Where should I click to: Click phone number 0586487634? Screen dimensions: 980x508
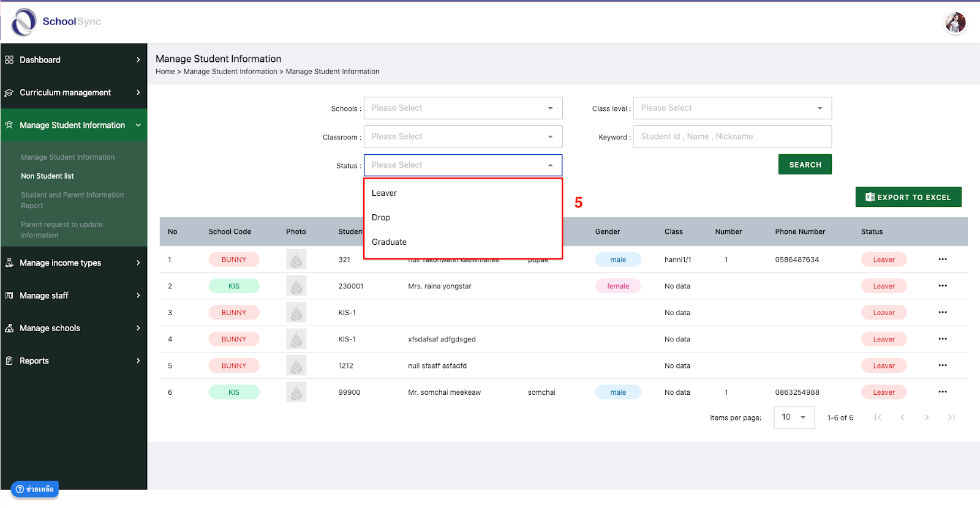[x=797, y=260]
